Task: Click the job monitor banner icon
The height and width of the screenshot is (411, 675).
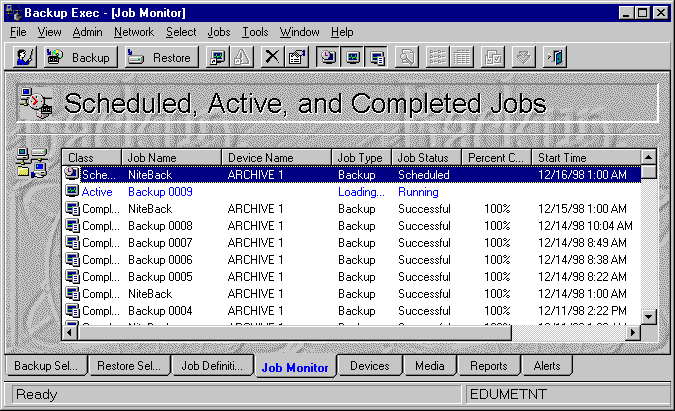Action: tap(37, 103)
